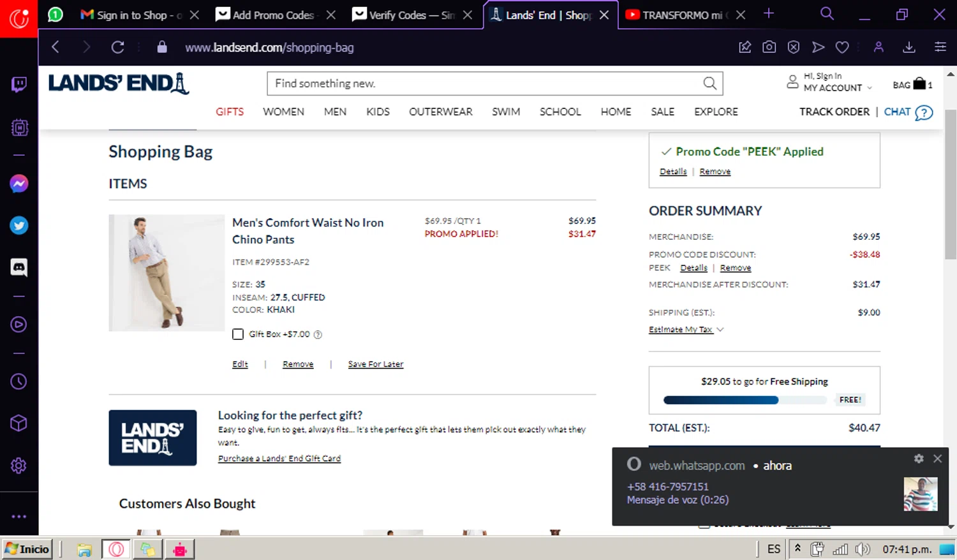
Task: Click Save For Later link
Action: tap(376, 364)
